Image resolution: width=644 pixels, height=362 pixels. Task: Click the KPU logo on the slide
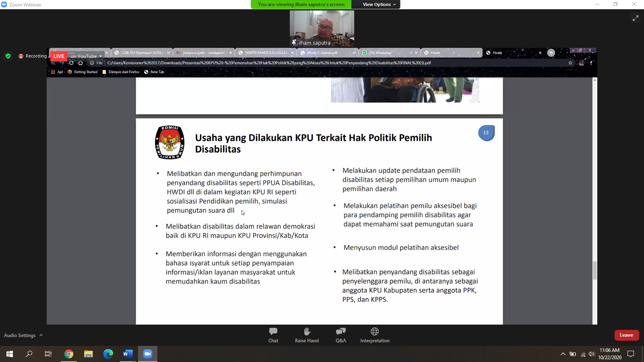170,142
